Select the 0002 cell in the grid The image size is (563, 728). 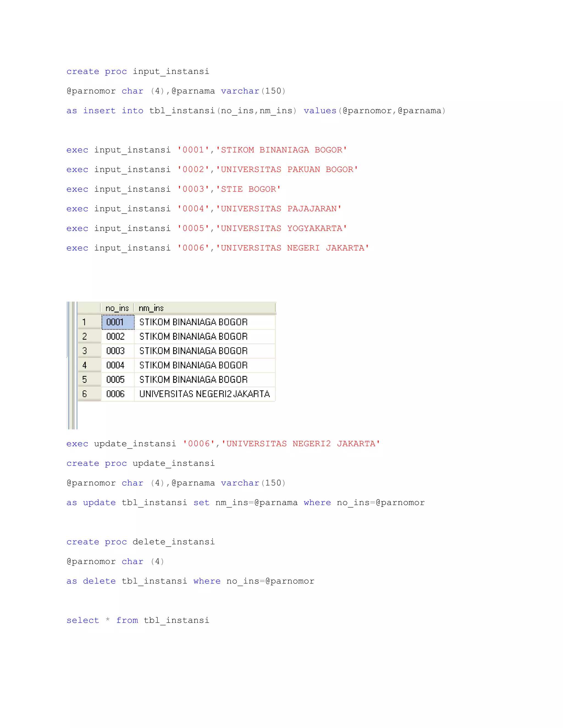118,337
